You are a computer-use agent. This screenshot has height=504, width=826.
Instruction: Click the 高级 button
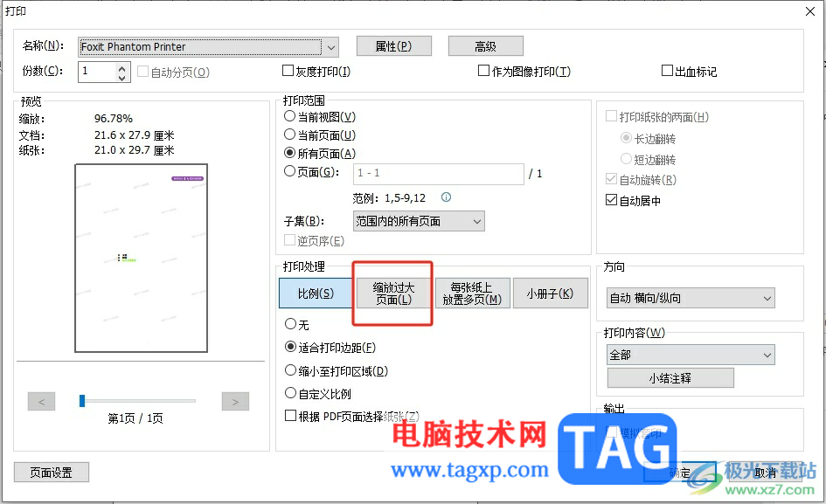(486, 46)
